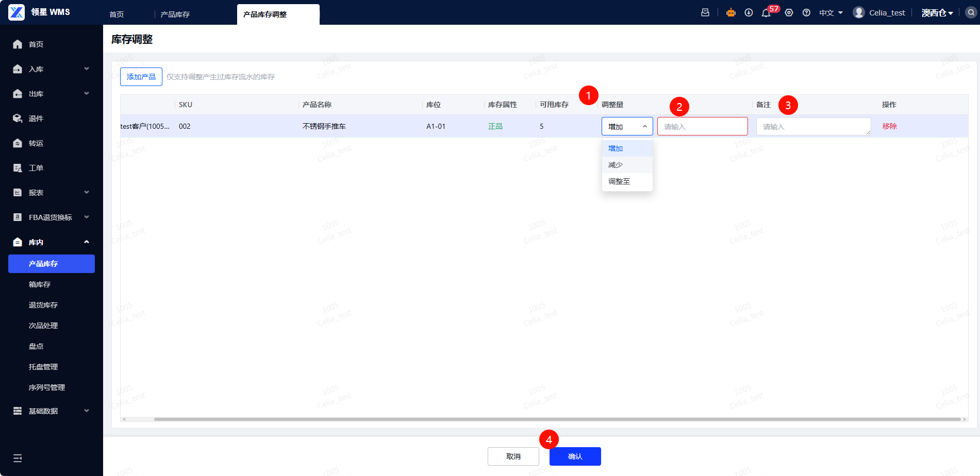The height and width of the screenshot is (476, 980).
Task: Click the 添加产品 button
Action: tap(141, 77)
